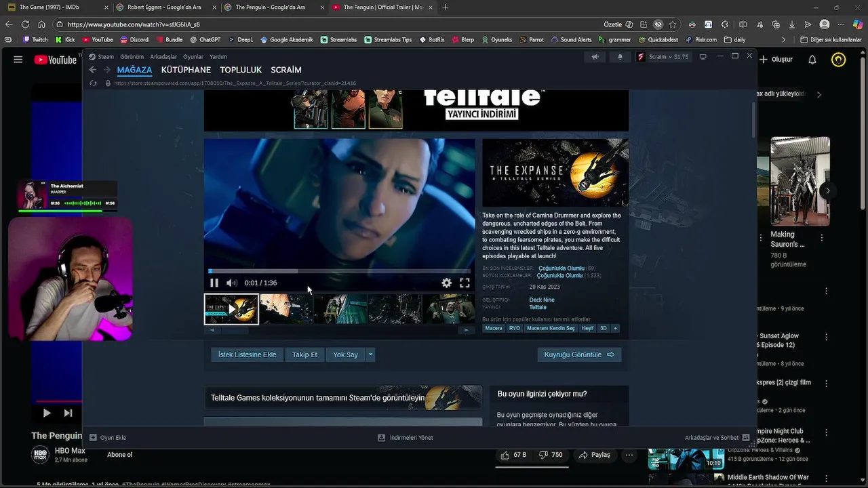Expand the Yok Say dropdown arrow

coord(370,354)
